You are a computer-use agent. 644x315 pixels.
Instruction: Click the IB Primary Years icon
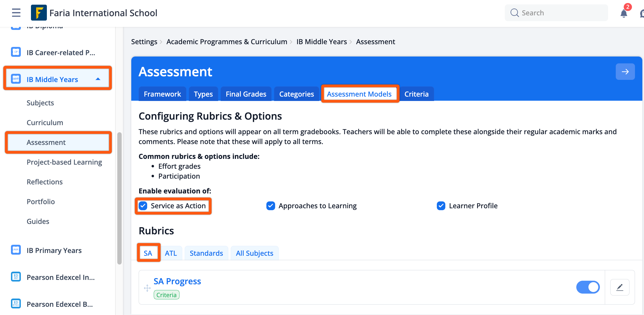[x=16, y=250]
